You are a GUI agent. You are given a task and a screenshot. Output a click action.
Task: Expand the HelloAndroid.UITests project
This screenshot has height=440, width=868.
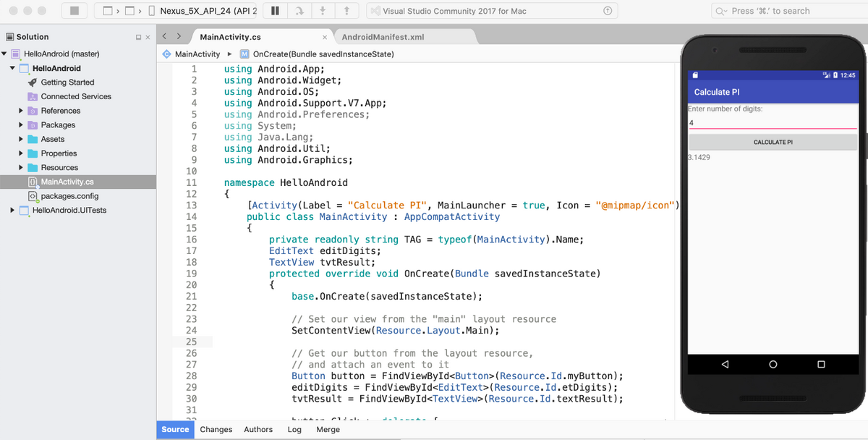12,211
